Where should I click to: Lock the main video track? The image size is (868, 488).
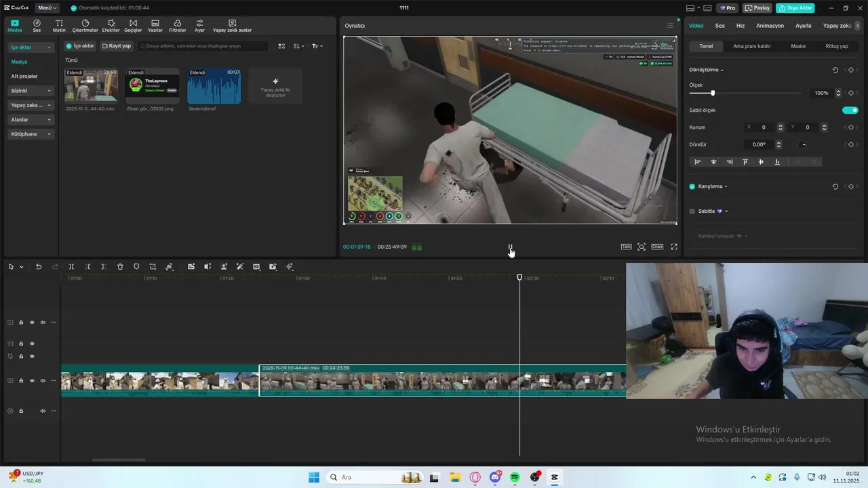coord(21,381)
